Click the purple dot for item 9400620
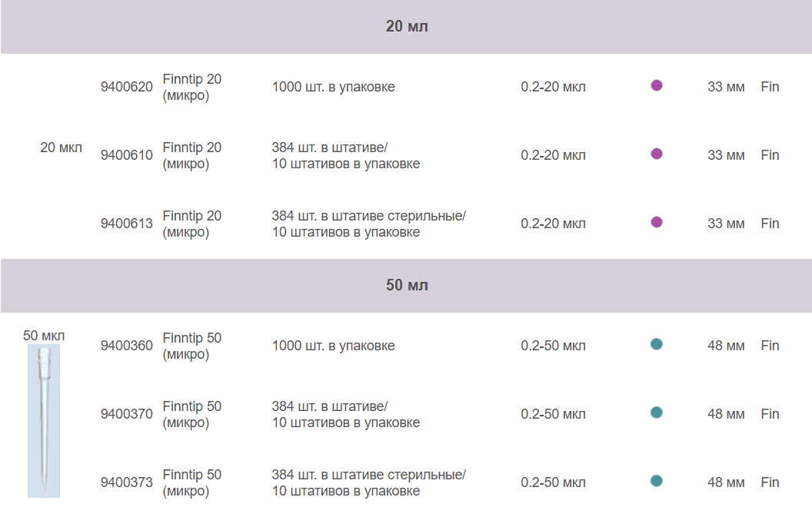This screenshot has height=517, width=812. coord(657,85)
